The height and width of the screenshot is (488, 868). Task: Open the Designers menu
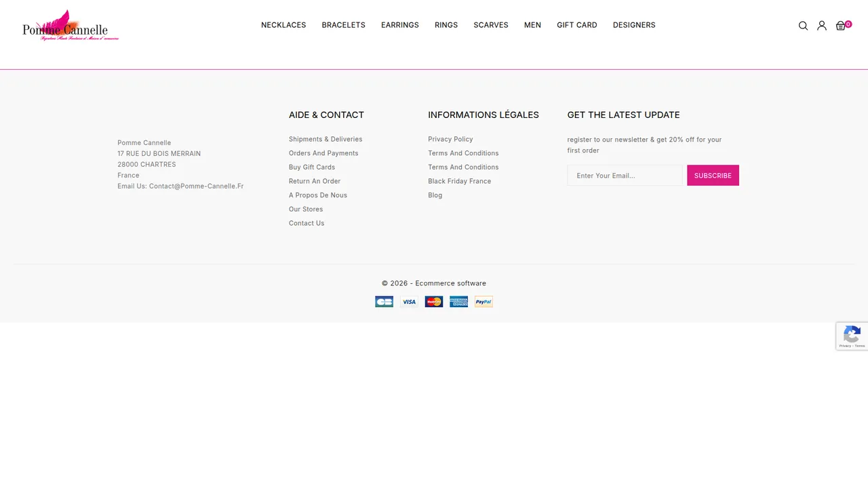click(634, 25)
